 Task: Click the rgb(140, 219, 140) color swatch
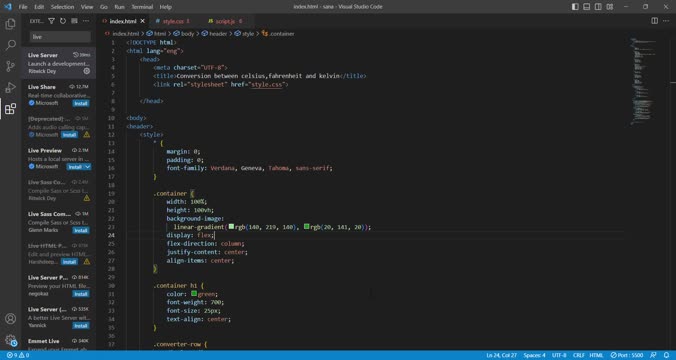(232, 226)
